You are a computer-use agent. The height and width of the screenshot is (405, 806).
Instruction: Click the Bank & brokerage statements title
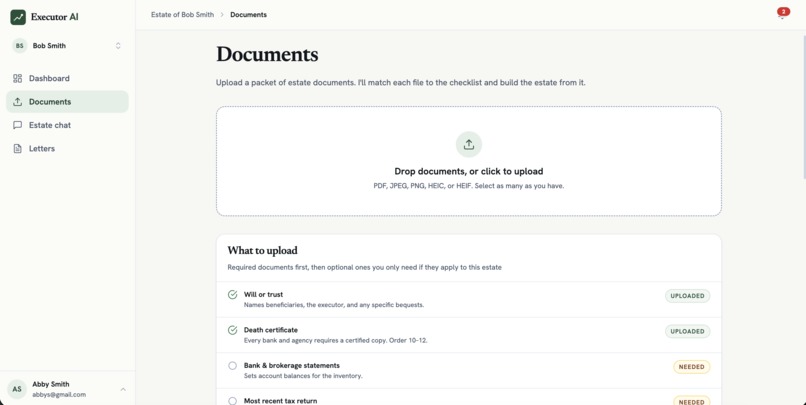point(291,365)
